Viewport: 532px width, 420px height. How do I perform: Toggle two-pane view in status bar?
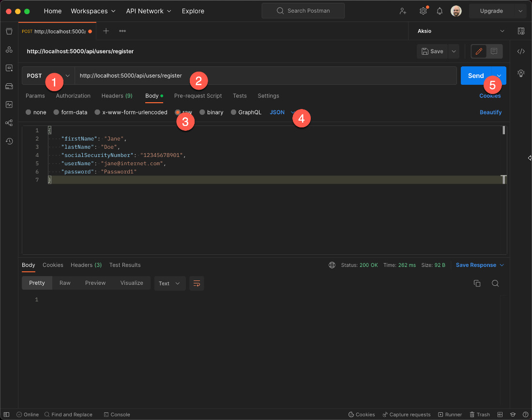500,415
